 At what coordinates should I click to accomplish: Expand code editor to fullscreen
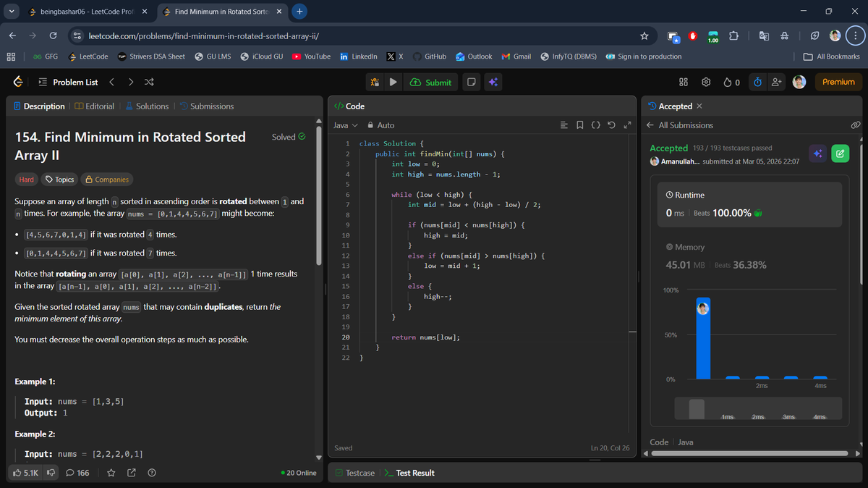click(x=627, y=126)
